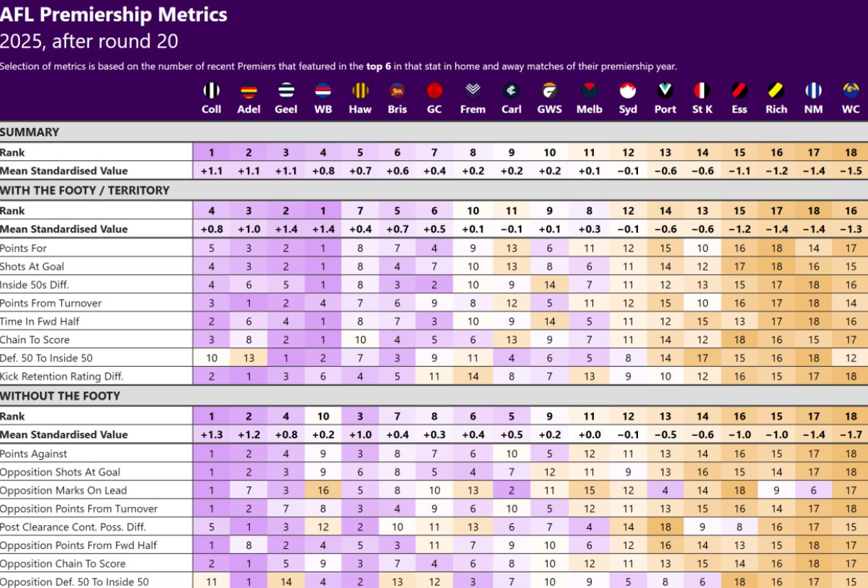Select the Hawthorn striped logo icon

pyautogui.click(x=360, y=90)
